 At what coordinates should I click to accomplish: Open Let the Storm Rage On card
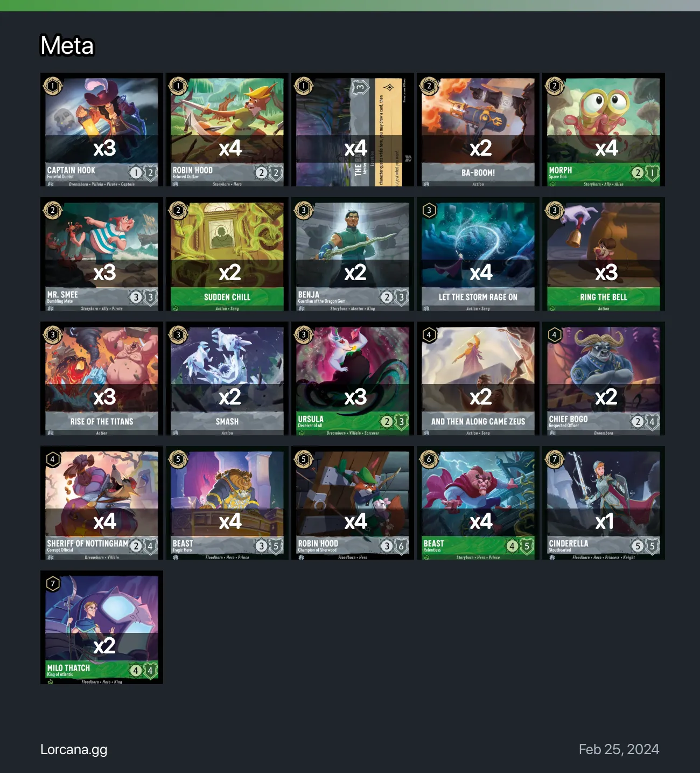[478, 254]
